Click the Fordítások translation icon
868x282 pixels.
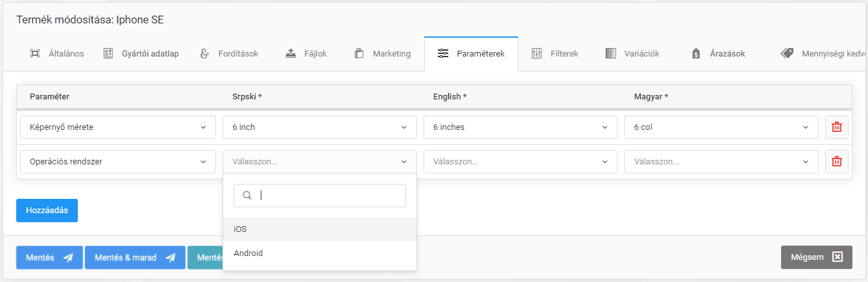click(205, 54)
